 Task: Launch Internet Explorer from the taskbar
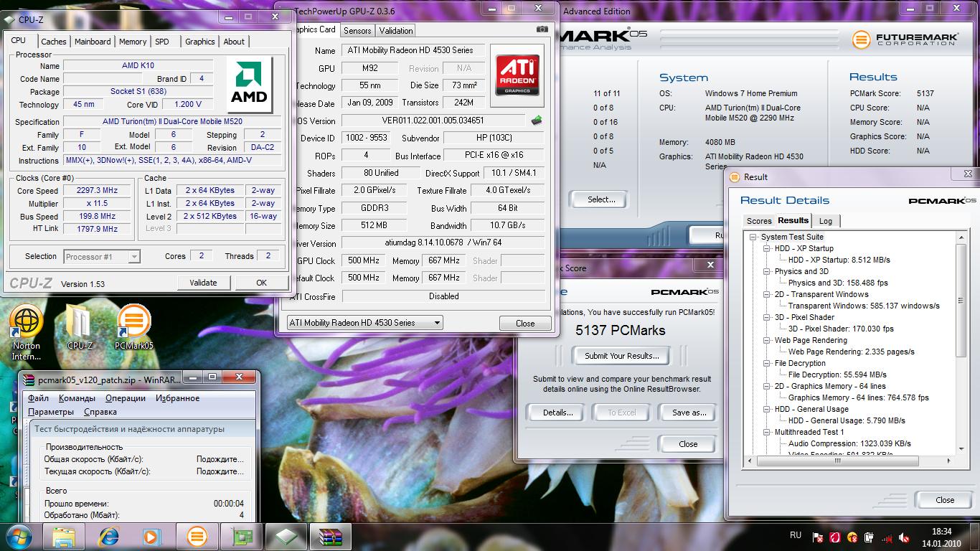tap(108, 536)
